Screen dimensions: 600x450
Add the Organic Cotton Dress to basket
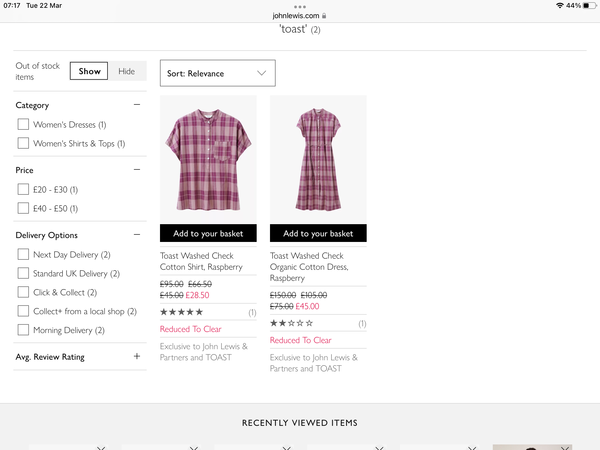point(318,233)
